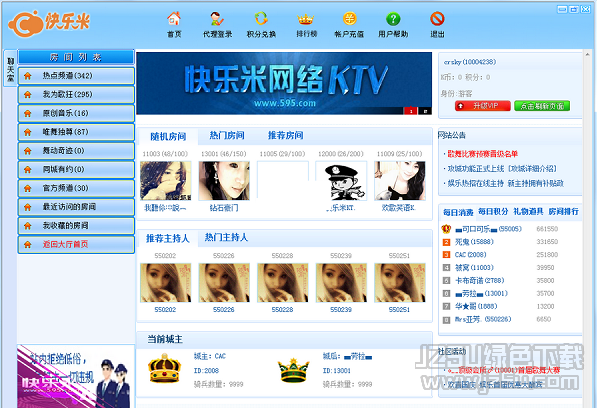Click the red 升级VIP button
The image size is (597, 408).
[482, 106]
